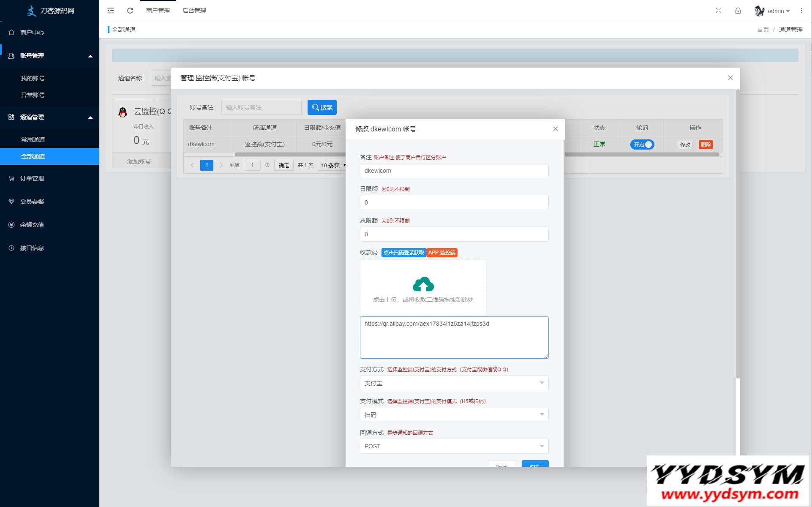Image resolution: width=812 pixels, height=507 pixels.
Task: Expand the 支付方式 支付宝 dropdown
Action: click(x=454, y=383)
